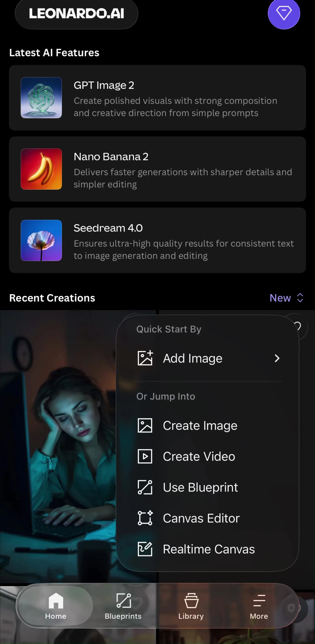
Task: Click the Create Image icon
Action: tap(145, 425)
